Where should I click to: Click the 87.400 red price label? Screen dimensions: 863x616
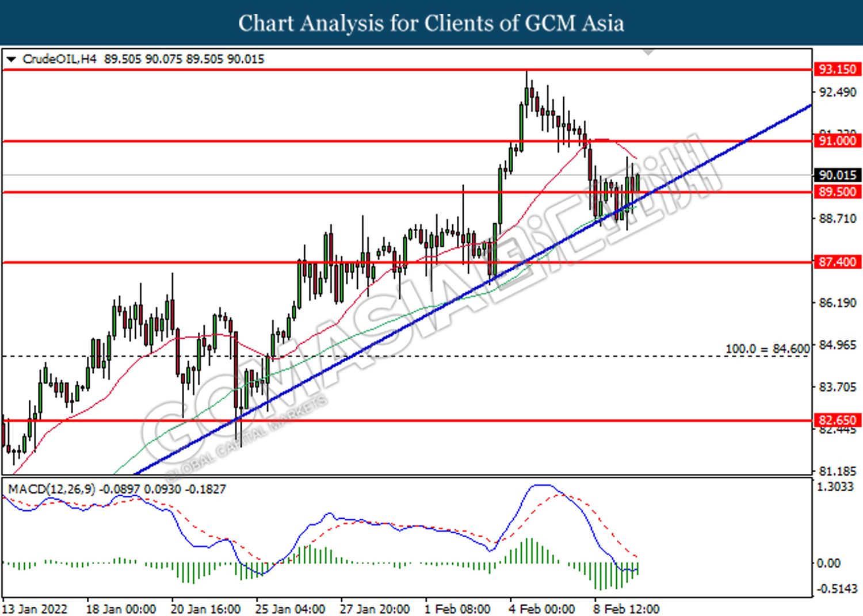click(x=838, y=262)
